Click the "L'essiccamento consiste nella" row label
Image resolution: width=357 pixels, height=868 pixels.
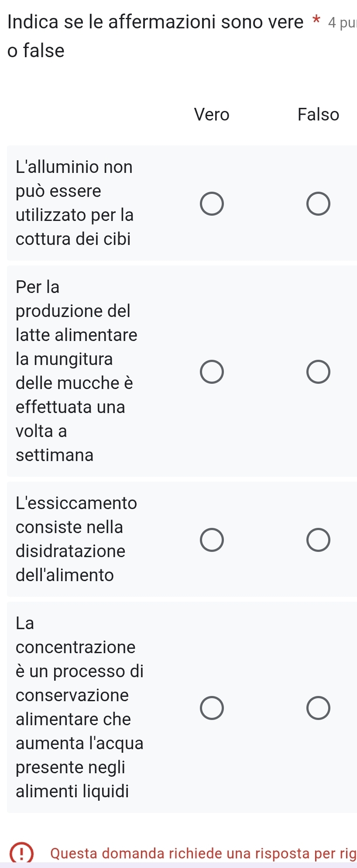(x=76, y=539)
